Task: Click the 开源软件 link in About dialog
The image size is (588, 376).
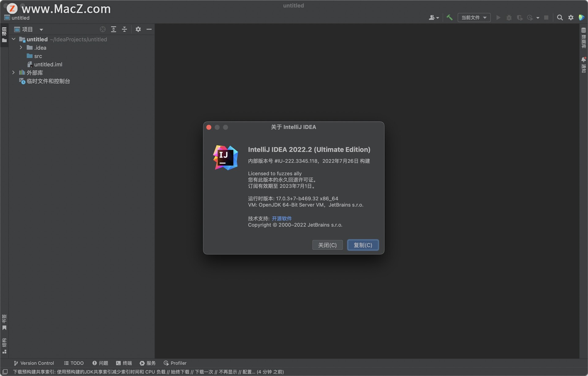Action: 281,218
